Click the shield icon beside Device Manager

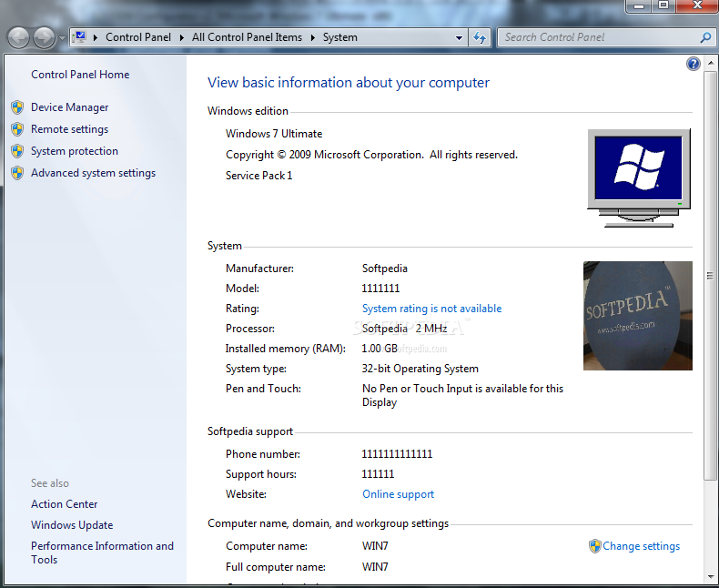pos(17,107)
